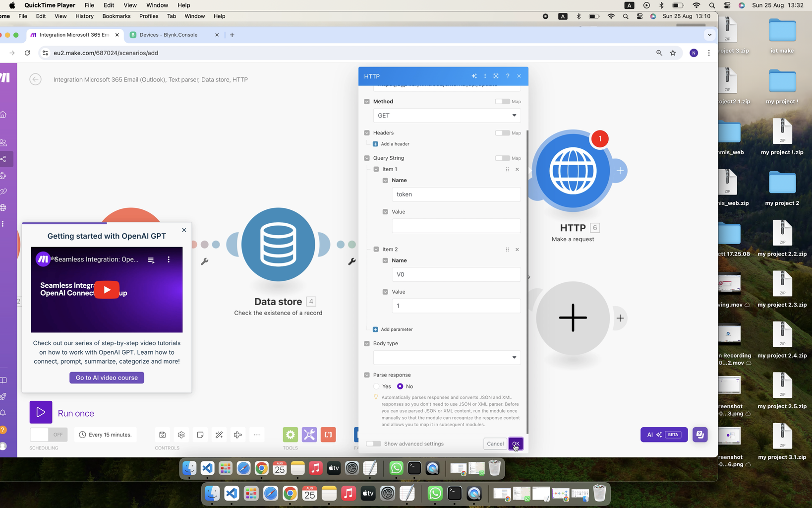Click the airplane explain-flow icon
Image resolution: width=812 pixels, height=508 pixels.
238,435
